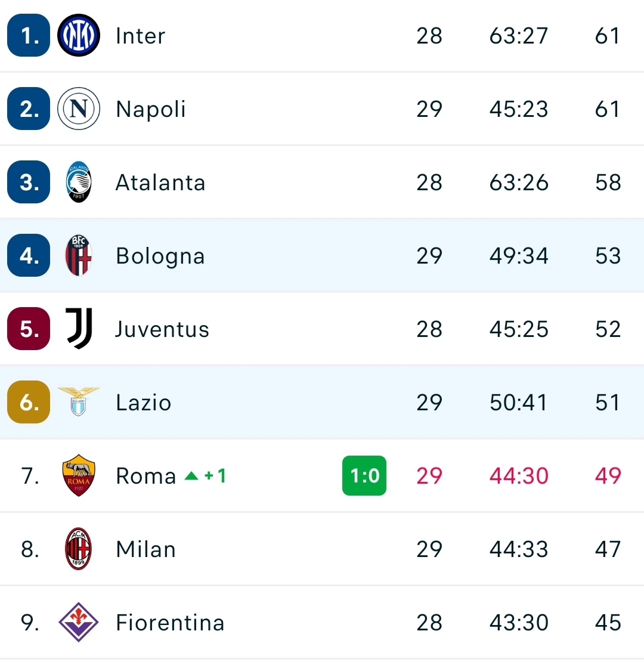644x662 pixels.
Task: Click the AC Milan club badge
Action: coord(78,549)
